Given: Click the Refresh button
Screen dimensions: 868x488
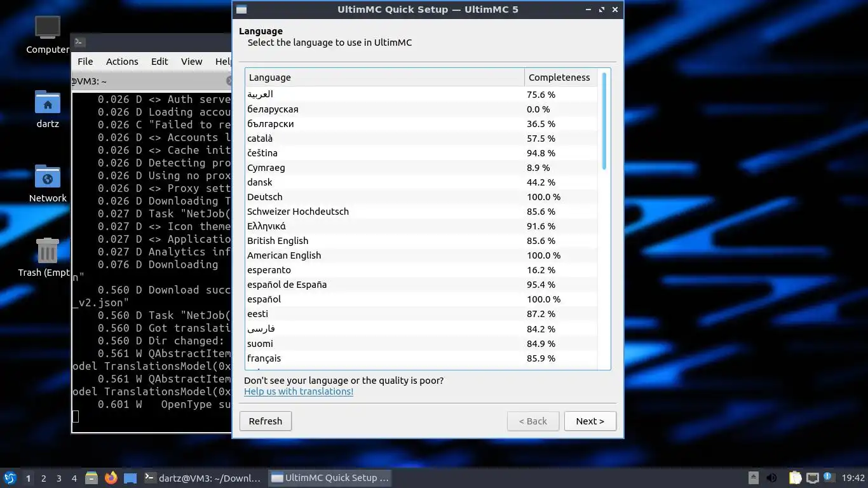Looking at the screenshot, I should point(266,421).
